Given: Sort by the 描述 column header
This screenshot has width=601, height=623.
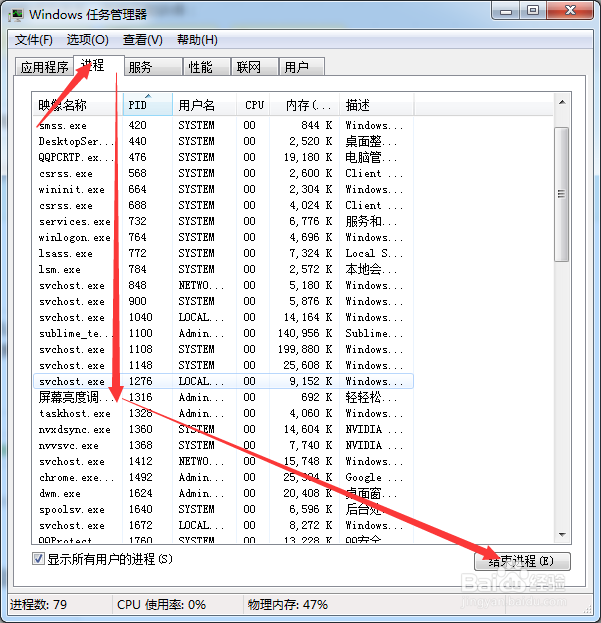Looking at the screenshot, I should [377, 105].
